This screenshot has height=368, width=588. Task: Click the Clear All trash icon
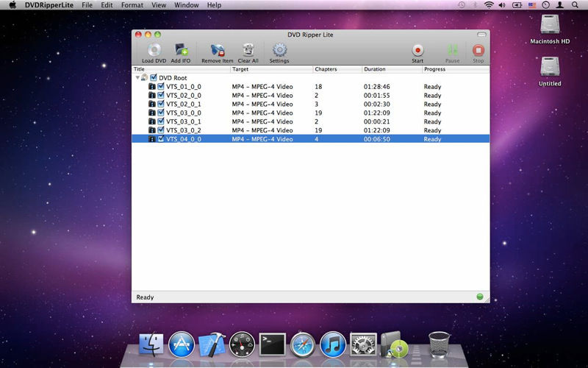[x=248, y=50]
